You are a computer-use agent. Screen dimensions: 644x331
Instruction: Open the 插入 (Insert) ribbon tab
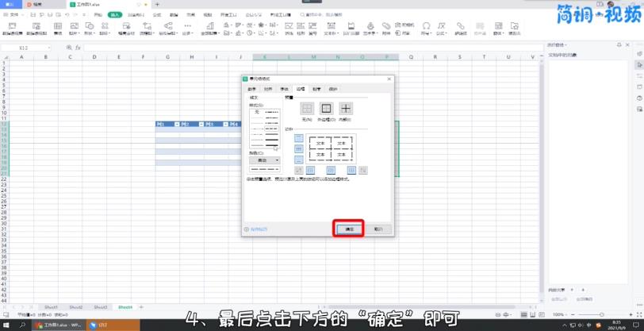click(116, 14)
